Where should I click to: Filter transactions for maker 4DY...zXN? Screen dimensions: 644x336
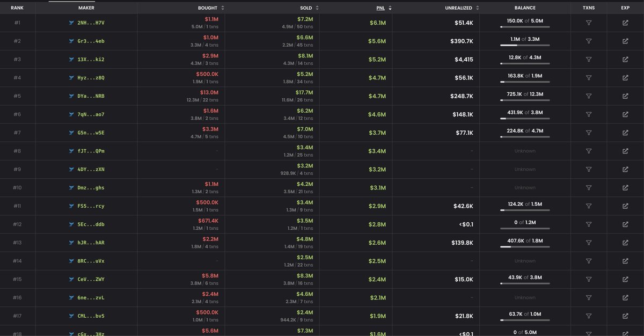tap(589, 169)
